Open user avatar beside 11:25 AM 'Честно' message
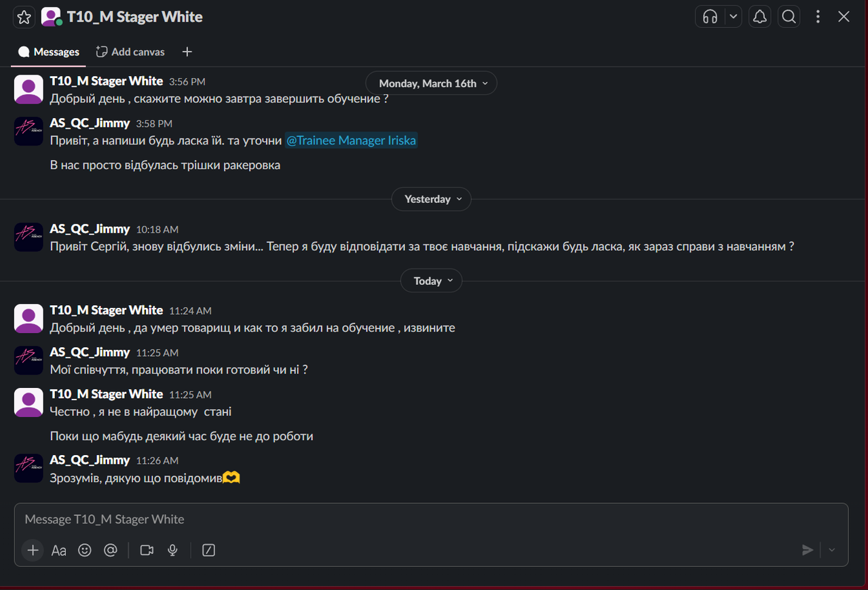This screenshot has width=868, height=590. click(29, 403)
